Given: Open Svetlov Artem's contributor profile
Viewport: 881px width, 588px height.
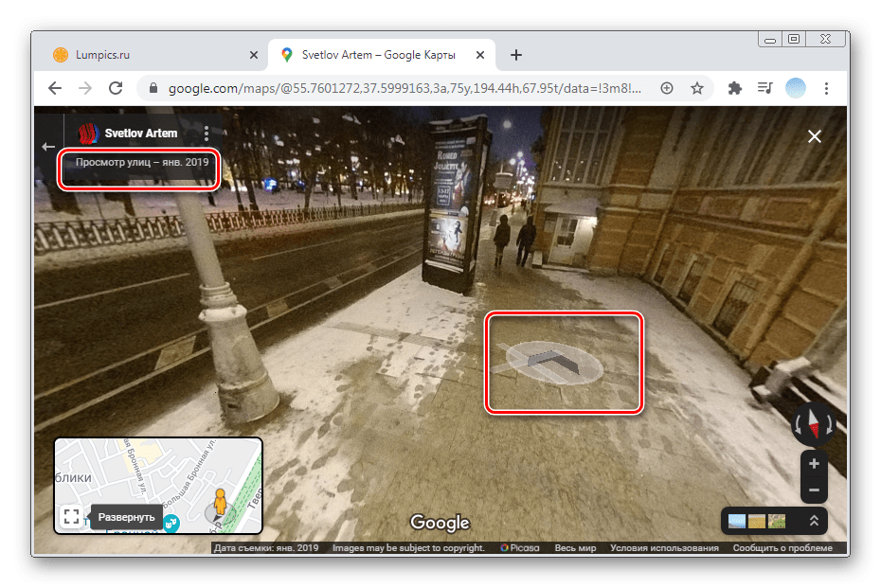Looking at the screenshot, I should coord(140,134).
